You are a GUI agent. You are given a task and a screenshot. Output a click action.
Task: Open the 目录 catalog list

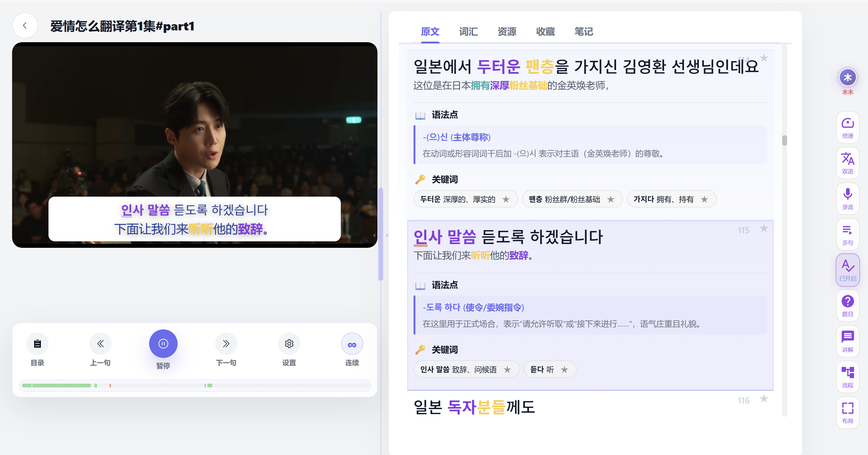pyautogui.click(x=38, y=344)
